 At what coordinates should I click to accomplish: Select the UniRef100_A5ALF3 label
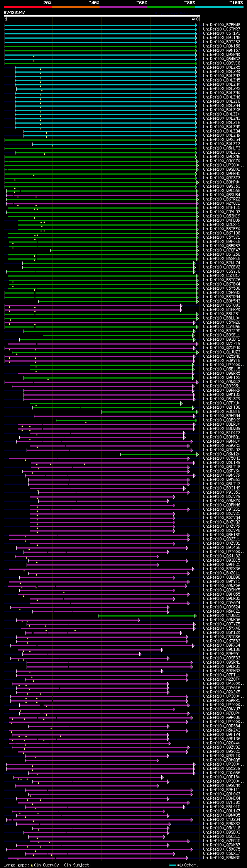click(x=222, y=148)
